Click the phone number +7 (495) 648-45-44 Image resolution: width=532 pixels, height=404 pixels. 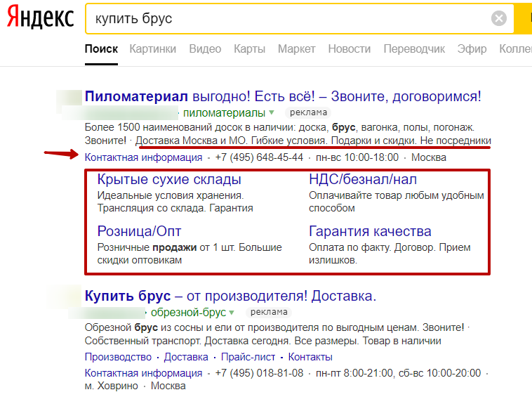tap(259, 157)
